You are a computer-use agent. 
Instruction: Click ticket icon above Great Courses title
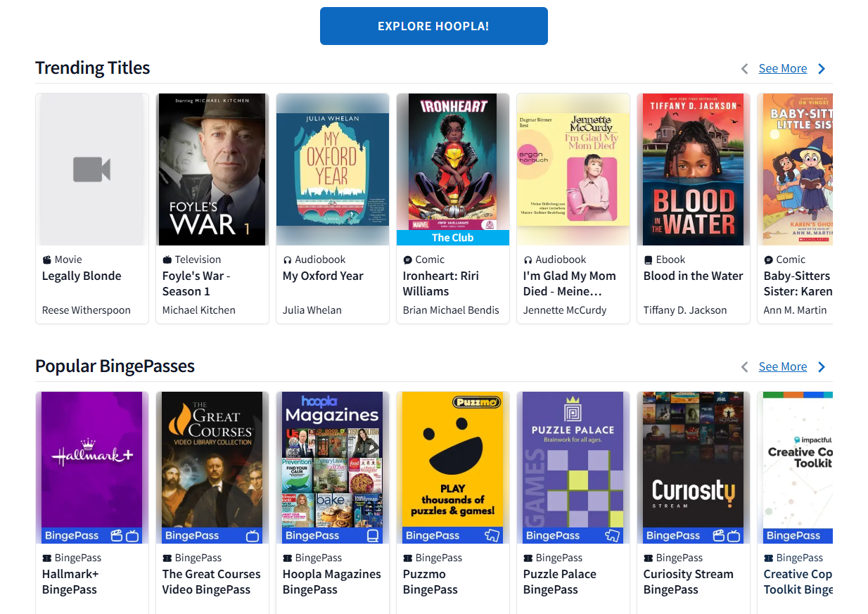point(167,558)
